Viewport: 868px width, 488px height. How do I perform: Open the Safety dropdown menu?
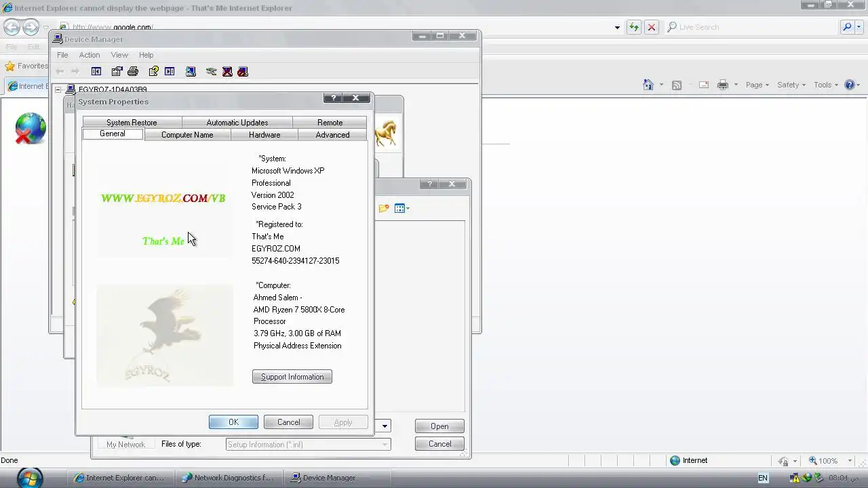tap(791, 85)
